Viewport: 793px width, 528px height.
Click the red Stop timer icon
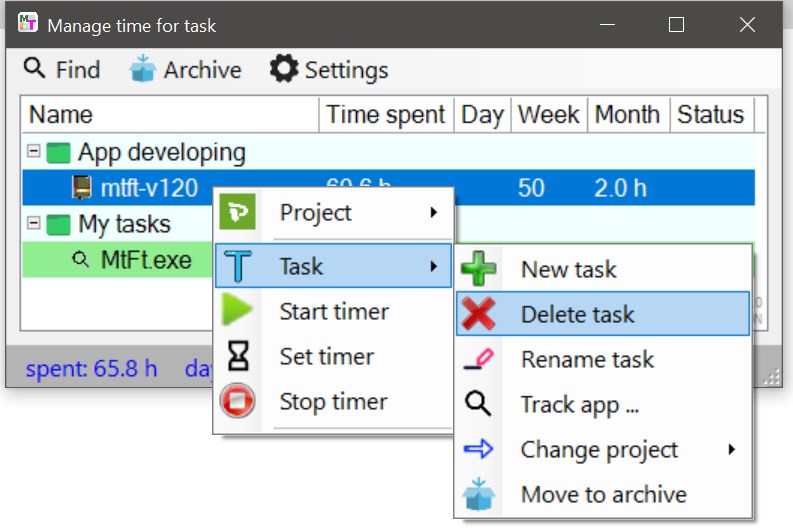237,402
